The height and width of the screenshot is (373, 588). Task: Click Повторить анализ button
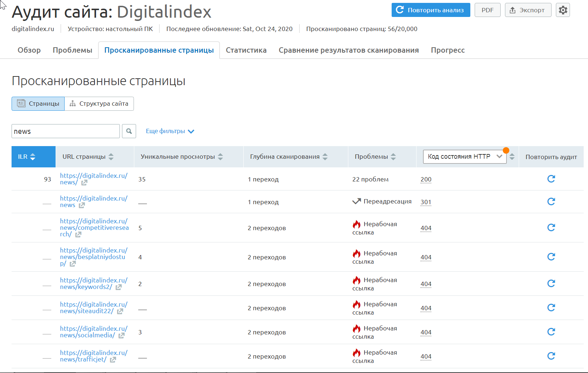(431, 10)
